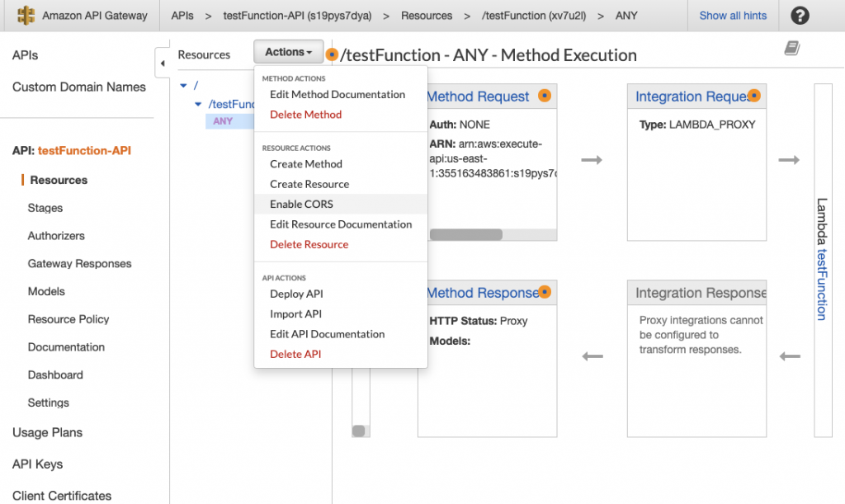Choose Deploy API in the Actions menu
The image size is (845, 504).
pos(296,294)
